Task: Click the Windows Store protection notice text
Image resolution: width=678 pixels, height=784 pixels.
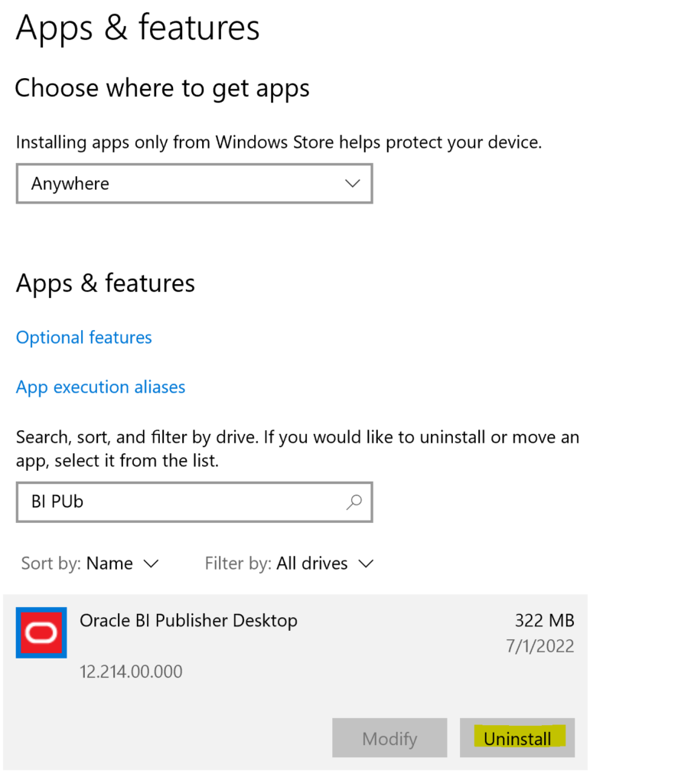Action: [x=279, y=142]
